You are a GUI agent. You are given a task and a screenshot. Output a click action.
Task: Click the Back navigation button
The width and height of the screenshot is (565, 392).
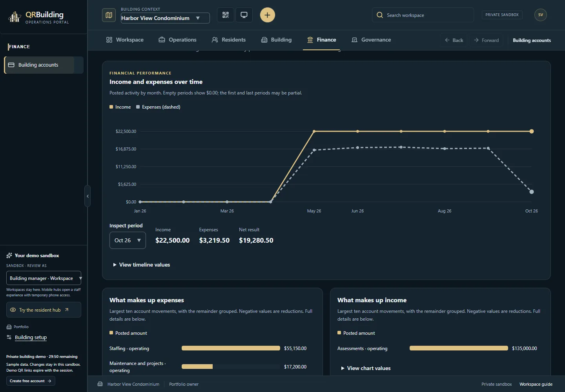pos(454,40)
